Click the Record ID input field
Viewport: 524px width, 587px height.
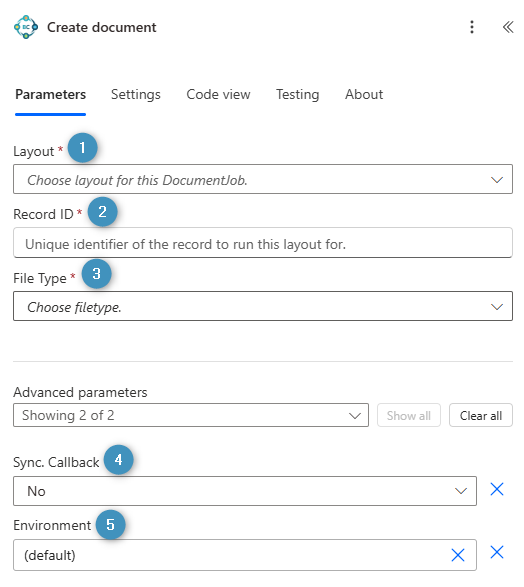(x=263, y=243)
